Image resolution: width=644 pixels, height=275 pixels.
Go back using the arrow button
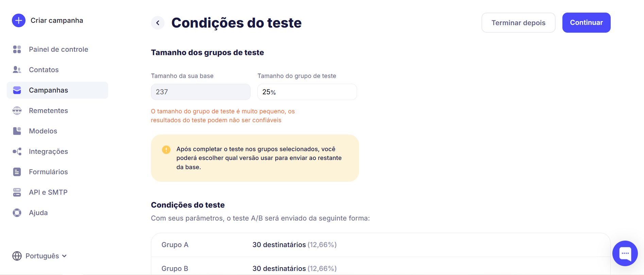coord(158,23)
